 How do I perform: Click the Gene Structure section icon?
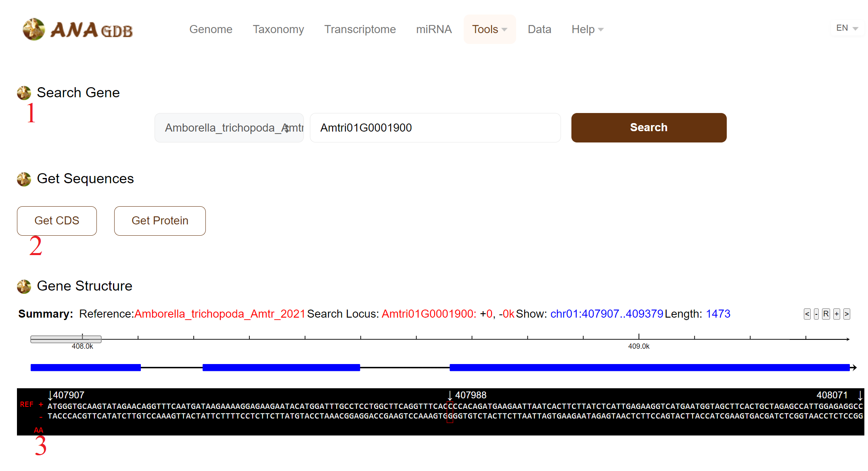(x=24, y=287)
